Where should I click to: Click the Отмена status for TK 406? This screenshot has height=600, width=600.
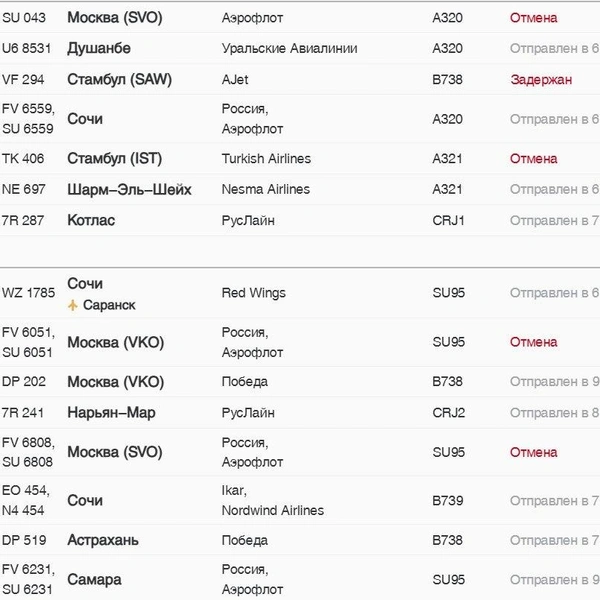pyautogui.click(x=533, y=158)
